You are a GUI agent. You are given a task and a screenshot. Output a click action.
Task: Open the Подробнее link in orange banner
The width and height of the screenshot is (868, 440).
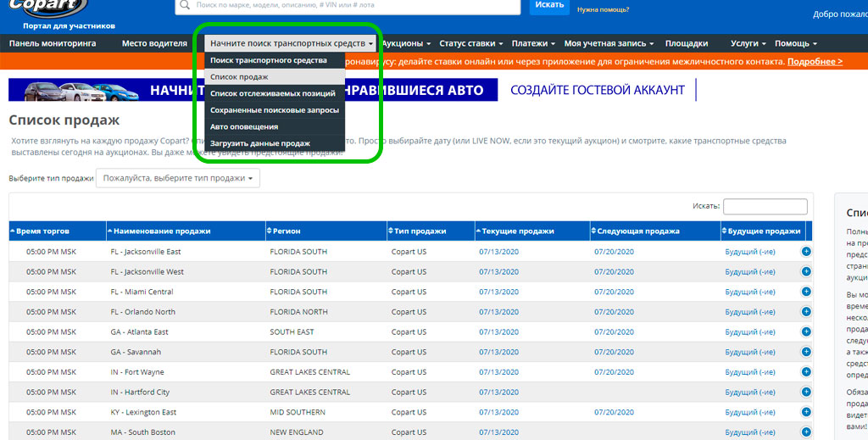tap(815, 61)
